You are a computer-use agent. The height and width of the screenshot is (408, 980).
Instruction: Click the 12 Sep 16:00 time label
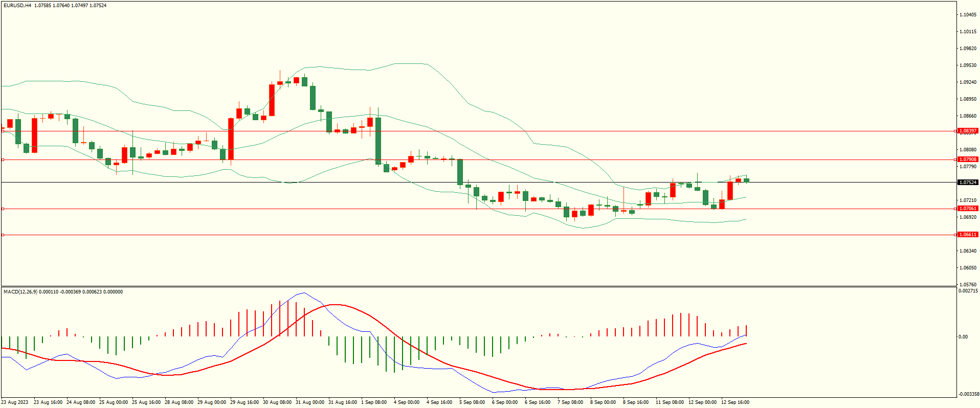pos(735,402)
